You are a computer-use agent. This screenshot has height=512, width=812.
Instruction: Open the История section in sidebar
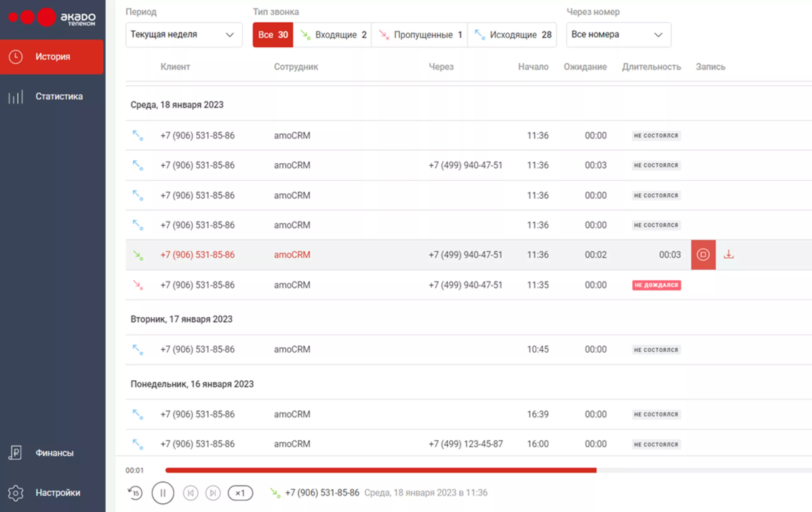(52, 57)
